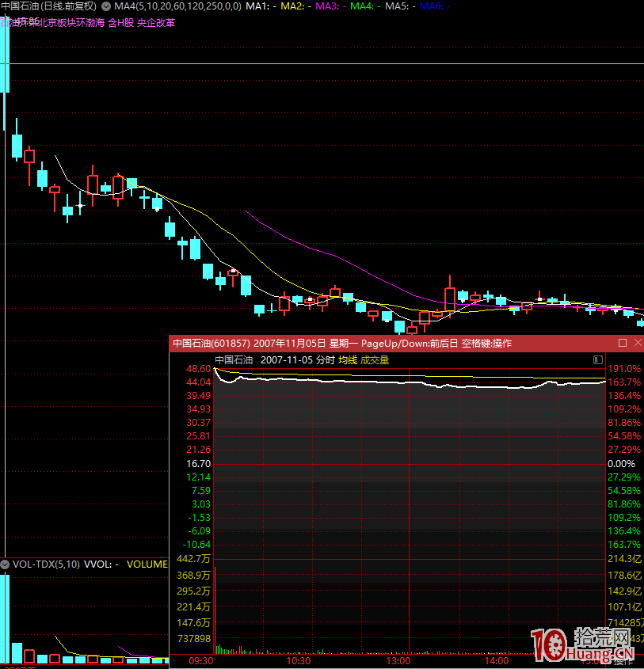Click the 10:30 time marker on the axis
644x669 pixels.
pyautogui.click(x=298, y=660)
